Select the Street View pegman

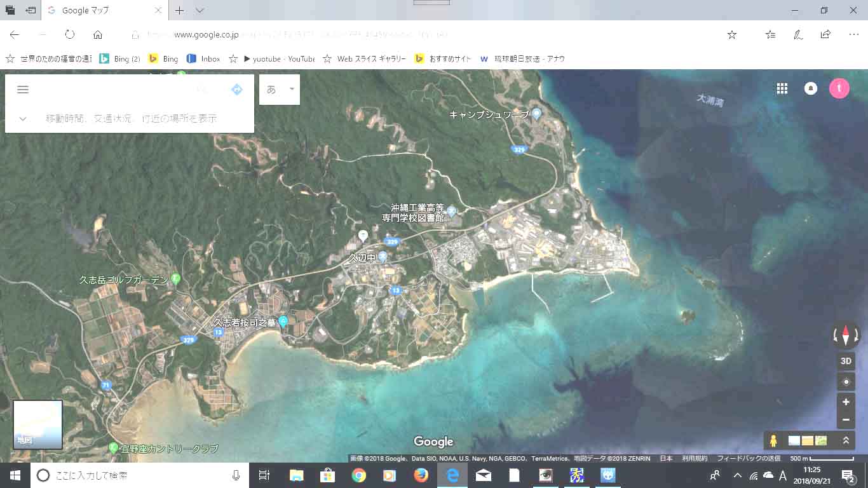(x=773, y=440)
